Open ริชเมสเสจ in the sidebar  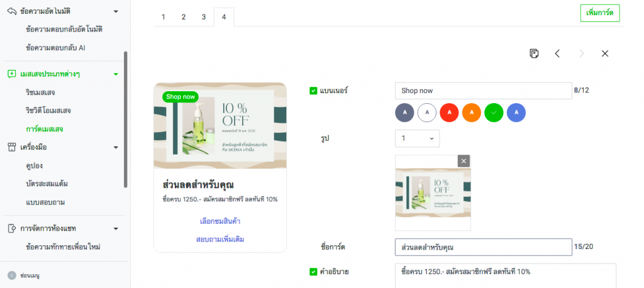[x=40, y=92]
